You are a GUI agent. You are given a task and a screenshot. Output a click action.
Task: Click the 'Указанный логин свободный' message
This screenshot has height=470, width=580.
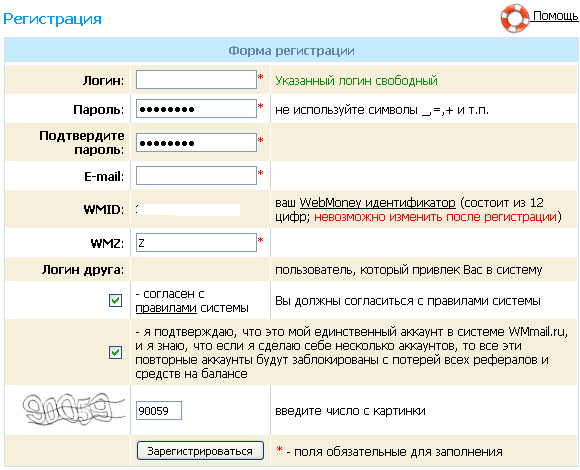356,80
